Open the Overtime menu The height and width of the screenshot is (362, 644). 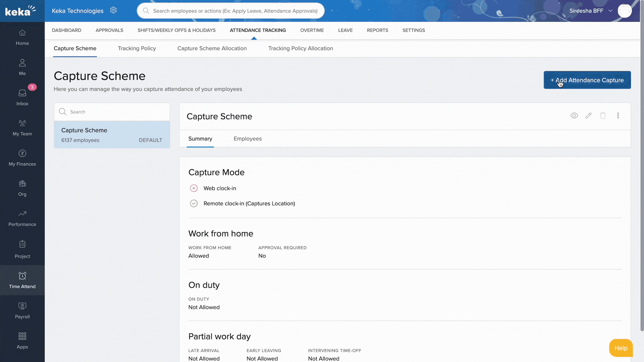coord(312,30)
